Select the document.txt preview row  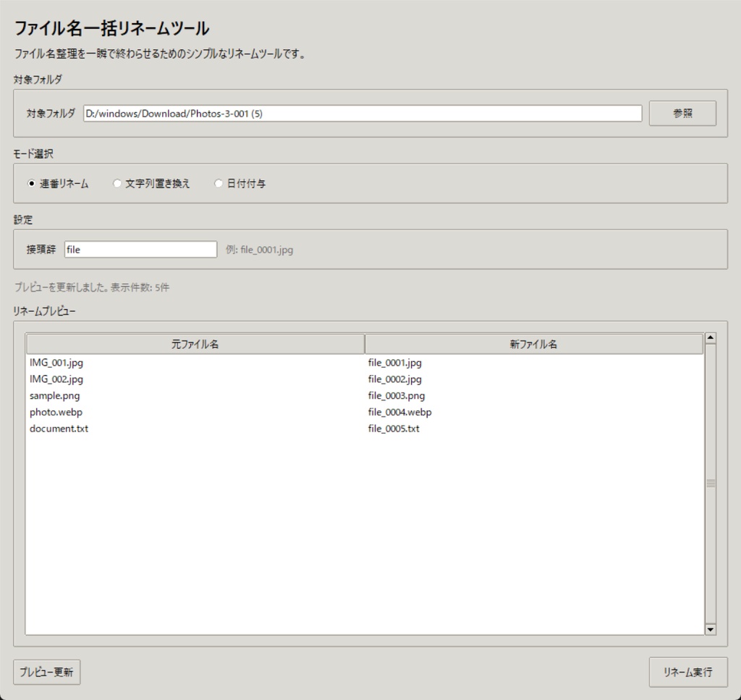point(195,428)
